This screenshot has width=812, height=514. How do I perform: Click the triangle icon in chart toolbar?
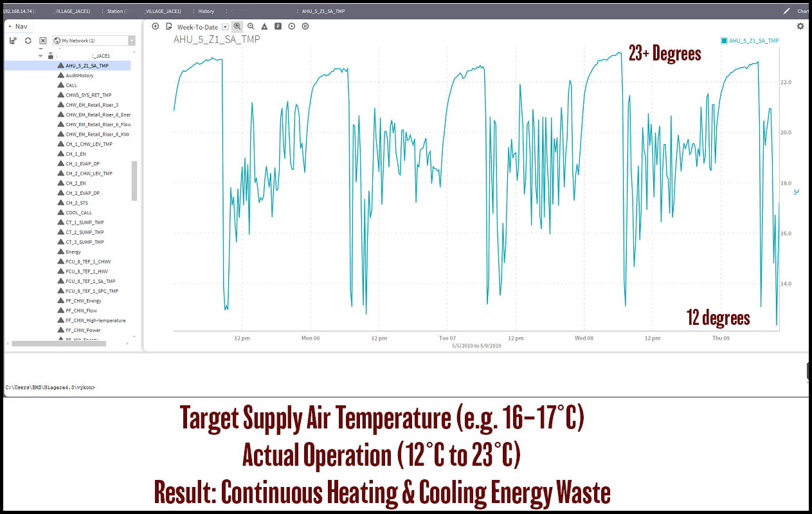(264, 26)
